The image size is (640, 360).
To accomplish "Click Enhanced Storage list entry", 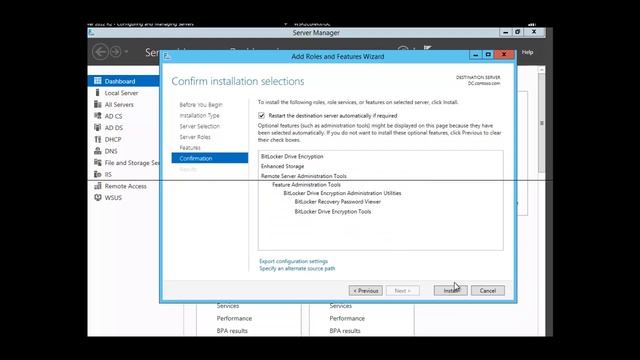I will (282, 166).
